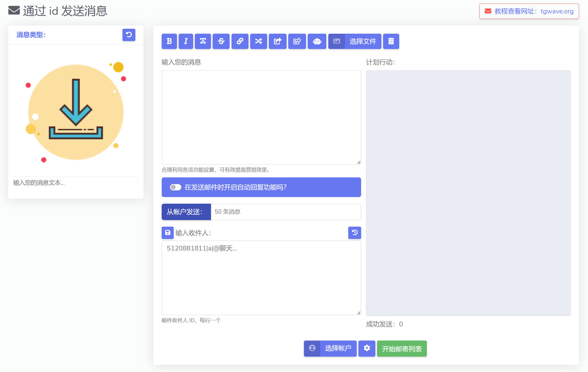Open recipient history clock icon
This screenshot has width=588, height=372.
[x=354, y=233]
